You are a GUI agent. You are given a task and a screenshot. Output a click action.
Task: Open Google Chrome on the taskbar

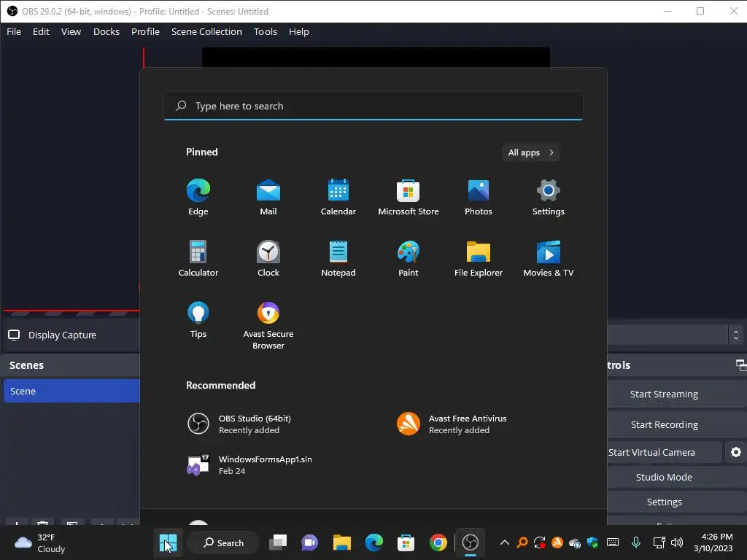tap(438, 542)
